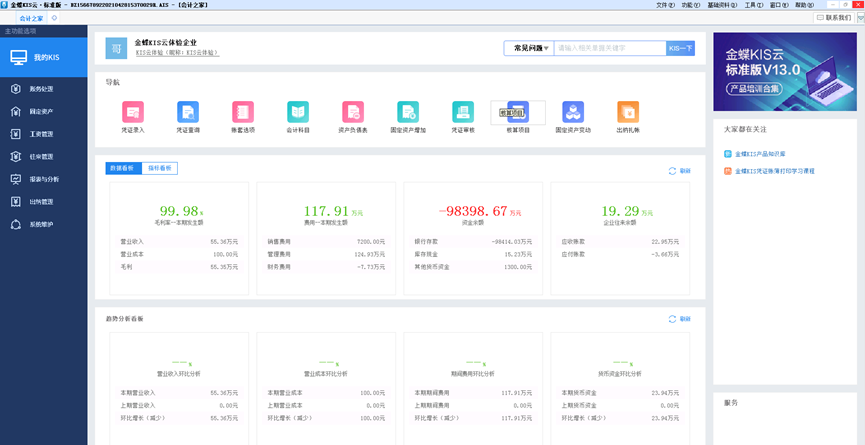Screen dimensions: 865x445
Task: Click the 货币资金环比分析 card title
Action: pyautogui.click(x=620, y=373)
